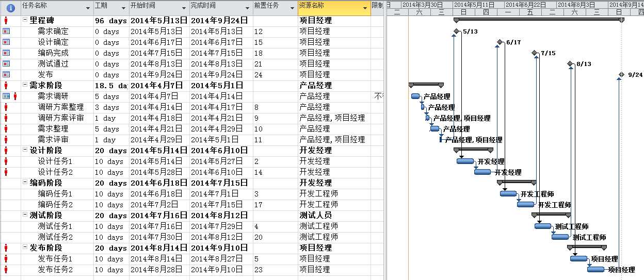
Task: Click 2014年8月12日 finish date of 测试任务2
Action: coord(221,237)
